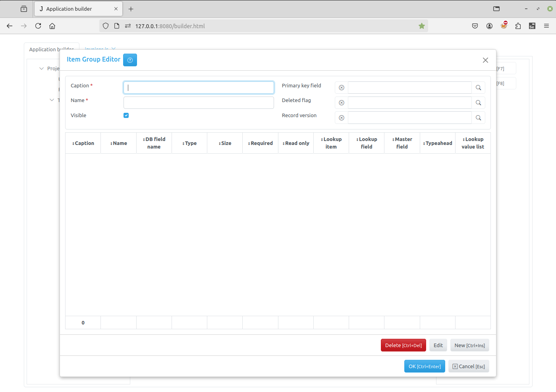Bookmark page using the star icon
The height and width of the screenshot is (392, 556).
(x=422, y=26)
